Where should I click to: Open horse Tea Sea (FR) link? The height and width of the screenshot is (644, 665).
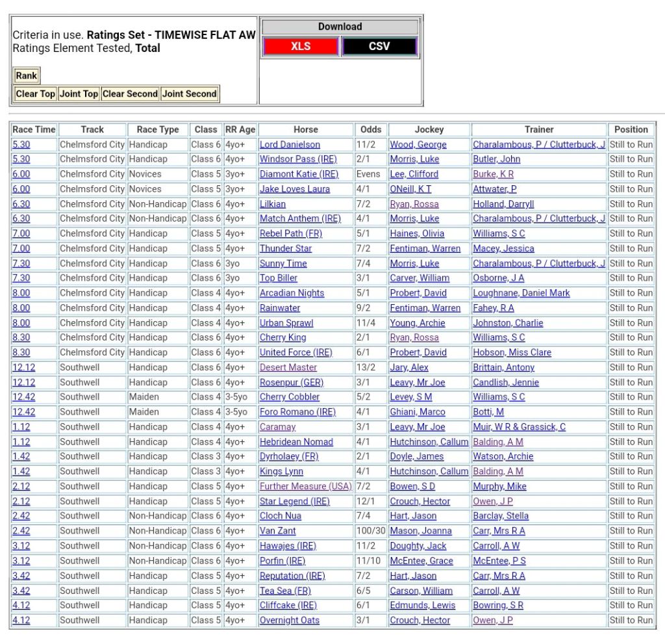[x=286, y=591]
